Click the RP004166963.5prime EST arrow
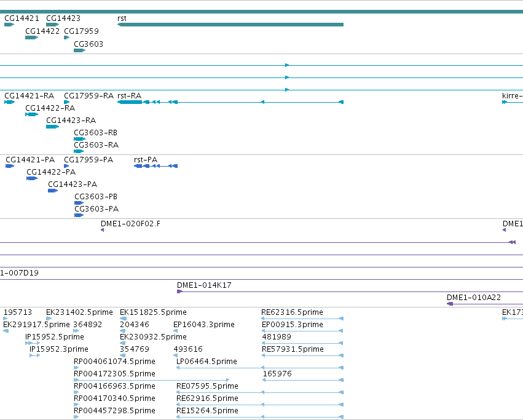This screenshot has height=420, width=523. [x=76, y=392]
